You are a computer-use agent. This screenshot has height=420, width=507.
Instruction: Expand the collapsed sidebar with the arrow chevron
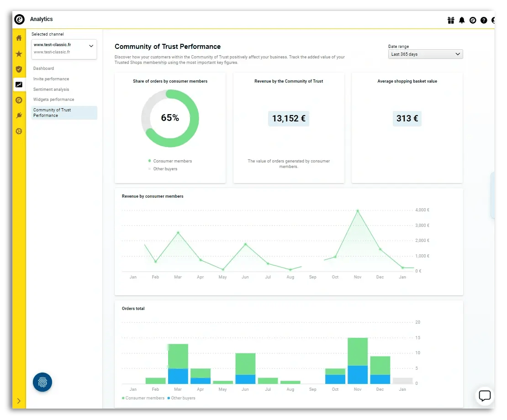tap(19, 401)
